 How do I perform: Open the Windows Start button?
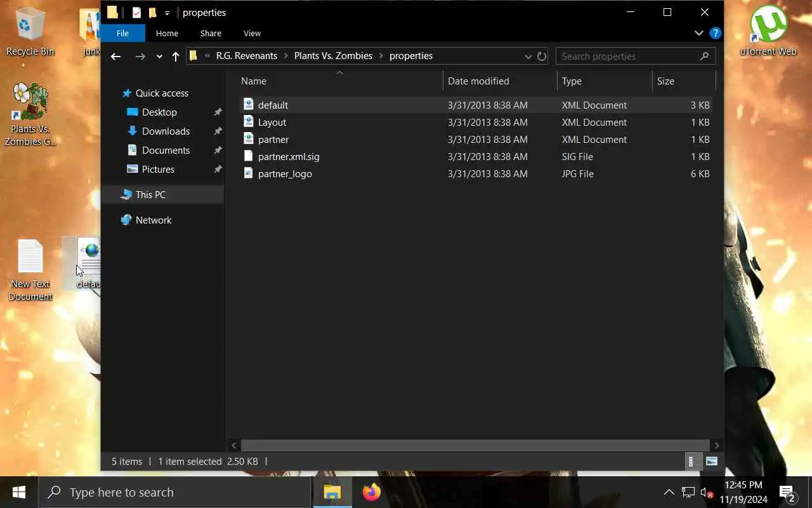tap(19, 492)
